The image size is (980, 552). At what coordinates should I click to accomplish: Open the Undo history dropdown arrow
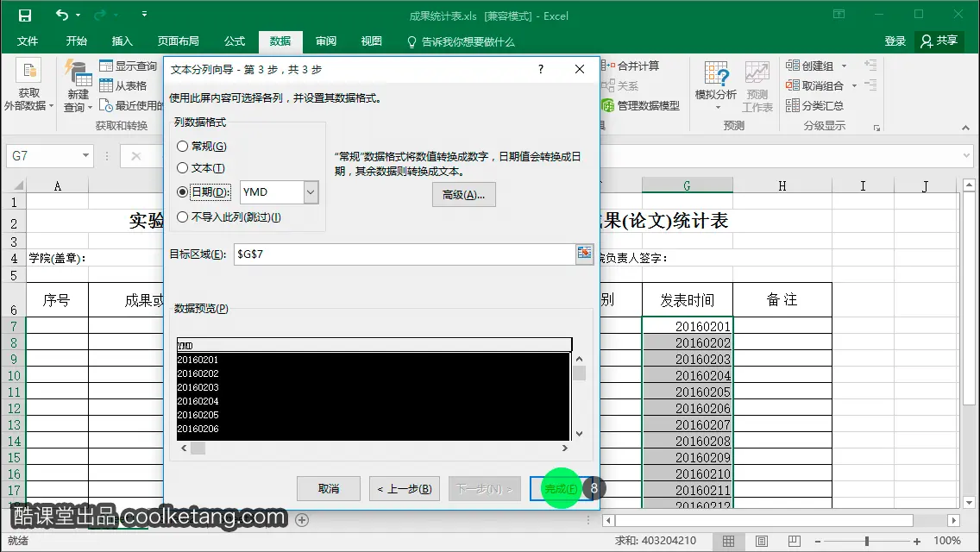point(79,15)
